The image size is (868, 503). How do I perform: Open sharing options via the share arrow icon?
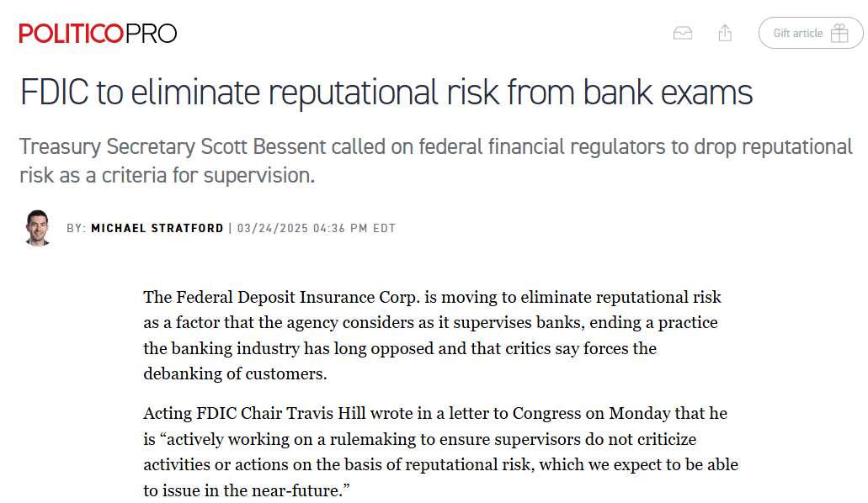(x=725, y=32)
